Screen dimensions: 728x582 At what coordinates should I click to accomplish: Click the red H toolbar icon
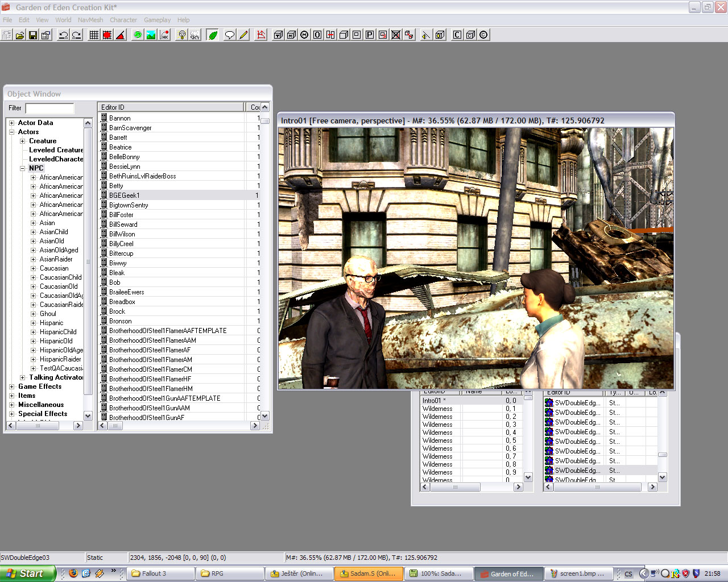click(x=330, y=35)
